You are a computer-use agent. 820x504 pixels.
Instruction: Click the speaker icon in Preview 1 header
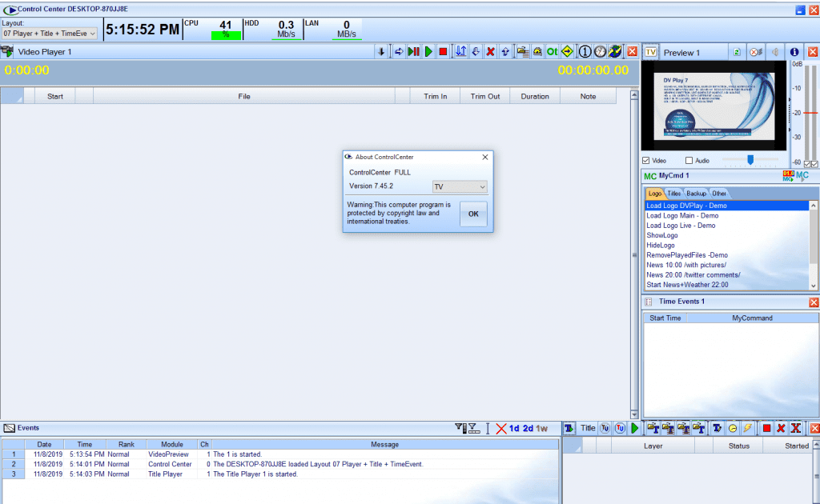coord(775,52)
